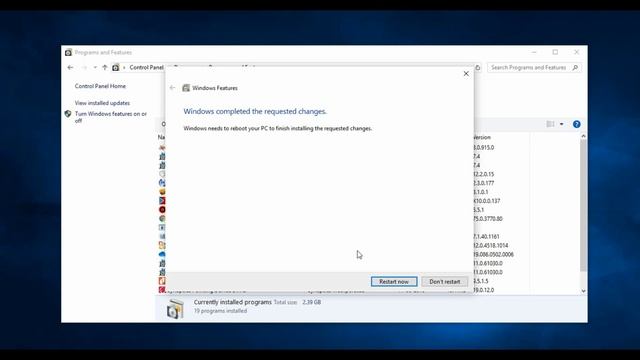Go up one level in Control Panel
This screenshot has width=640, height=360.
(x=105, y=67)
